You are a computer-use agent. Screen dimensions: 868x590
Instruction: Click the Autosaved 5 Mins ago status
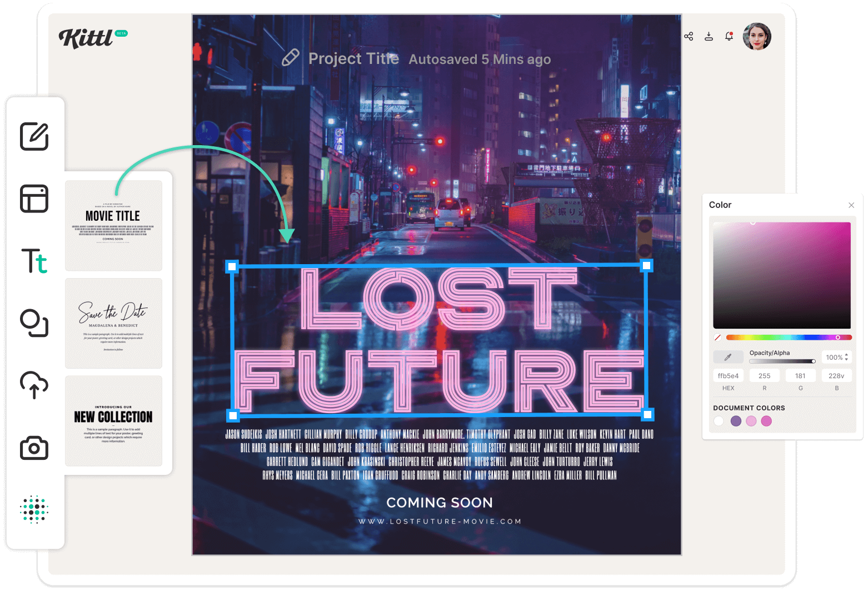(480, 60)
